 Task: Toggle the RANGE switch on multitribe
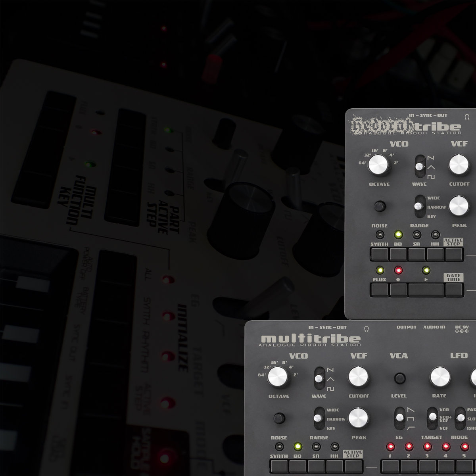click(x=319, y=418)
